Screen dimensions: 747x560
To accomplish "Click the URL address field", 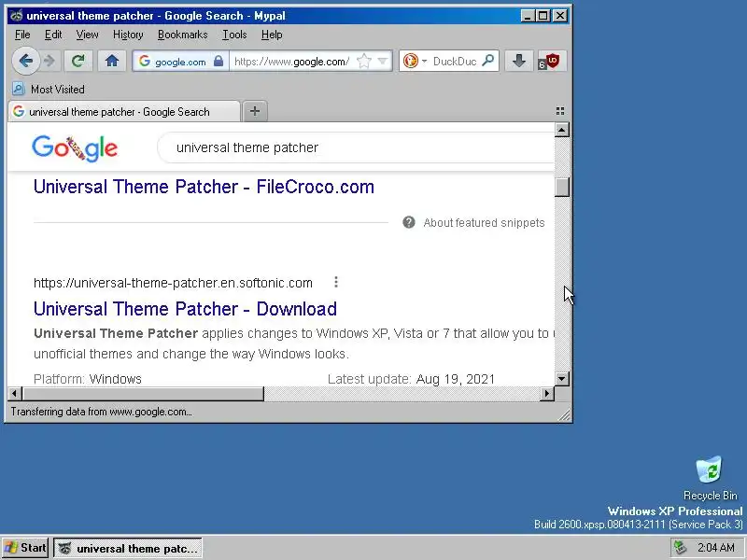I will (x=291, y=61).
